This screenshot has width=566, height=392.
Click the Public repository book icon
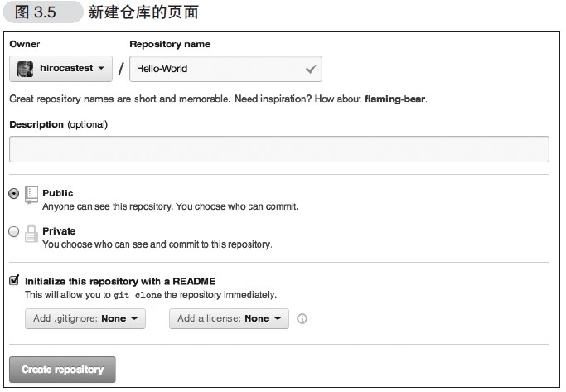pyautogui.click(x=31, y=194)
